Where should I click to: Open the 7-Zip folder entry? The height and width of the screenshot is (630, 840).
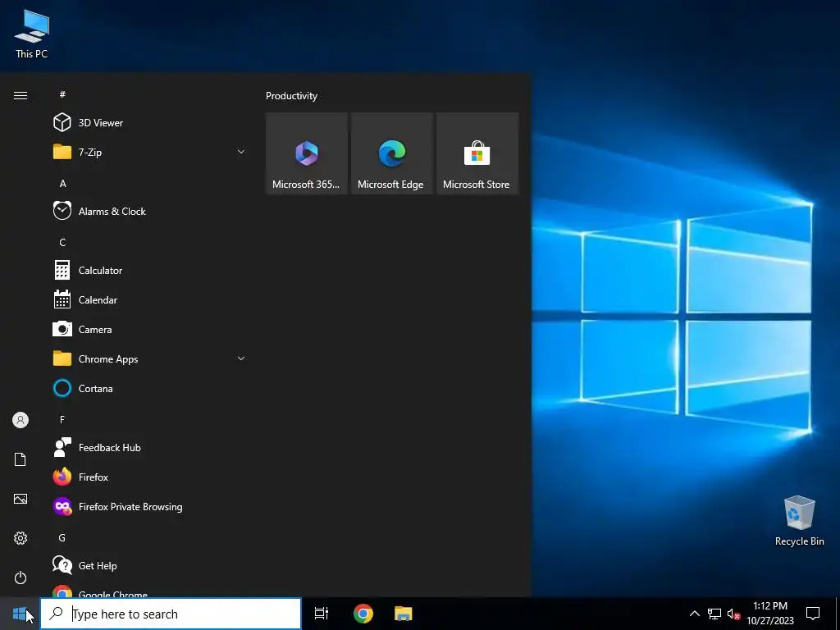click(150, 152)
